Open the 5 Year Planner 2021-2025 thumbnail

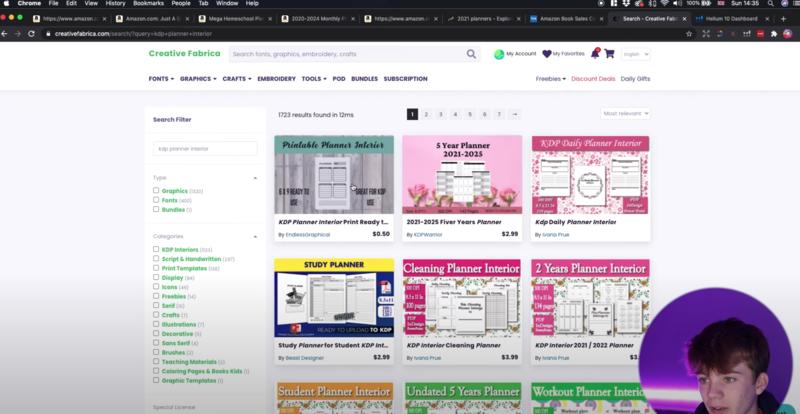tap(462, 174)
